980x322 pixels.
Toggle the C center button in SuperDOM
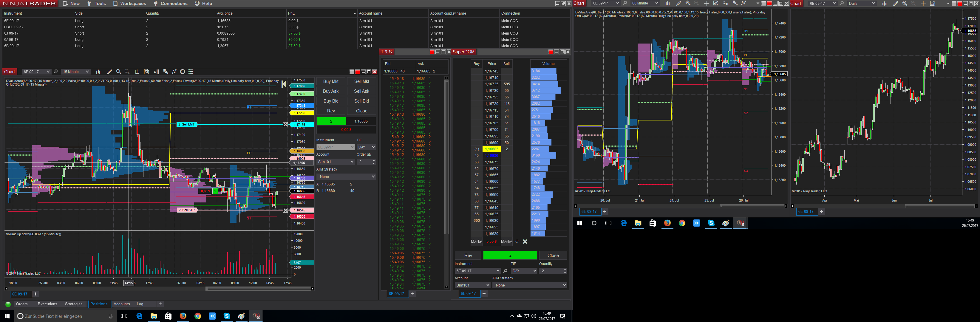coord(517,242)
